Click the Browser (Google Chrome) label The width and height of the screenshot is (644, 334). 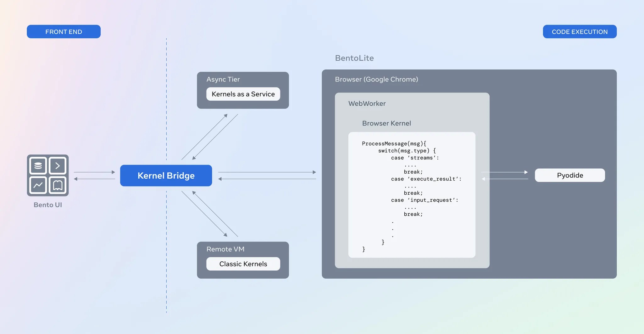pos(376,79)
